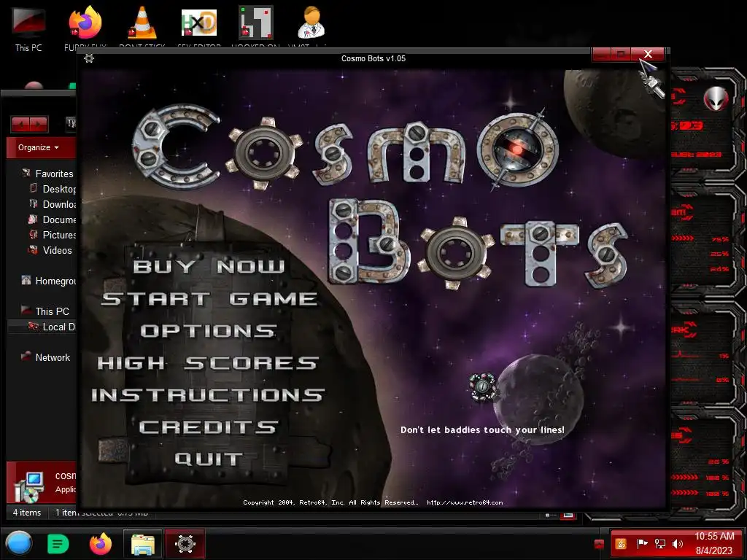Screen dimensions: 747x560
Task: Click the alien head gadget icon
Action: tap(716, 98)
